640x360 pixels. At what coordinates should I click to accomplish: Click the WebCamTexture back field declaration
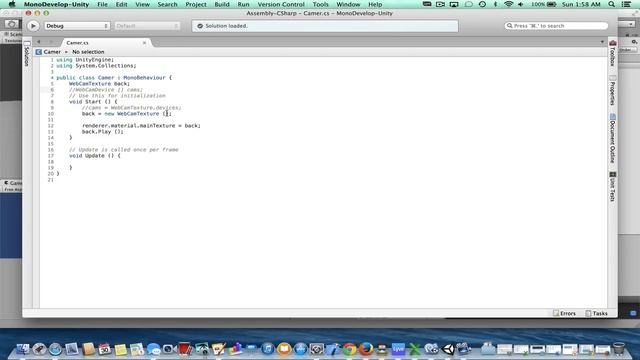99,84
